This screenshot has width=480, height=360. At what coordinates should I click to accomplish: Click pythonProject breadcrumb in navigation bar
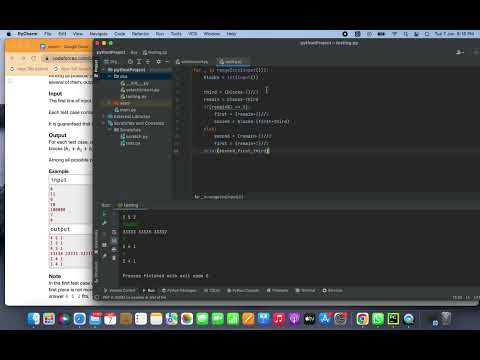[111, 52]
